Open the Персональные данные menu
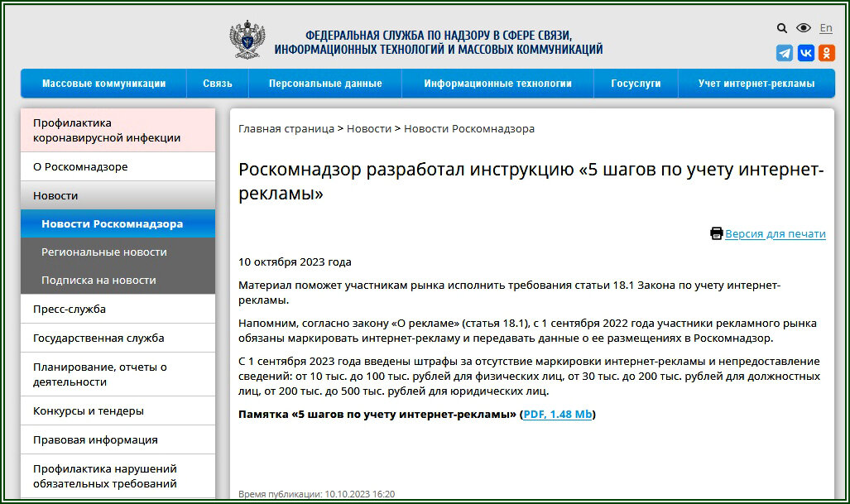Screen dimensions: 850x504 click(325, 84)
